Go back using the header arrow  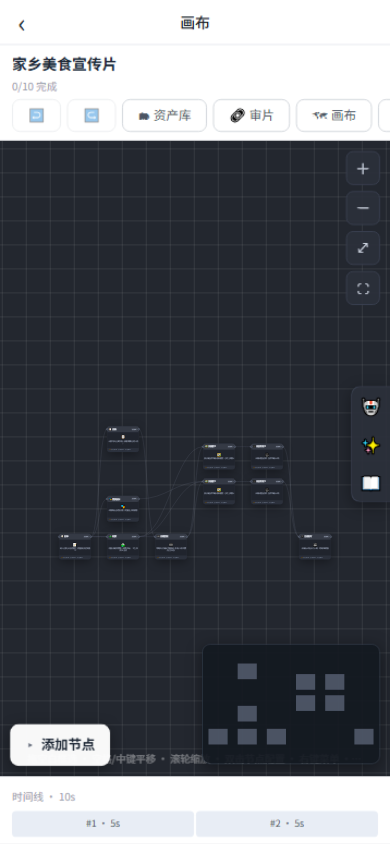[22, 25]
